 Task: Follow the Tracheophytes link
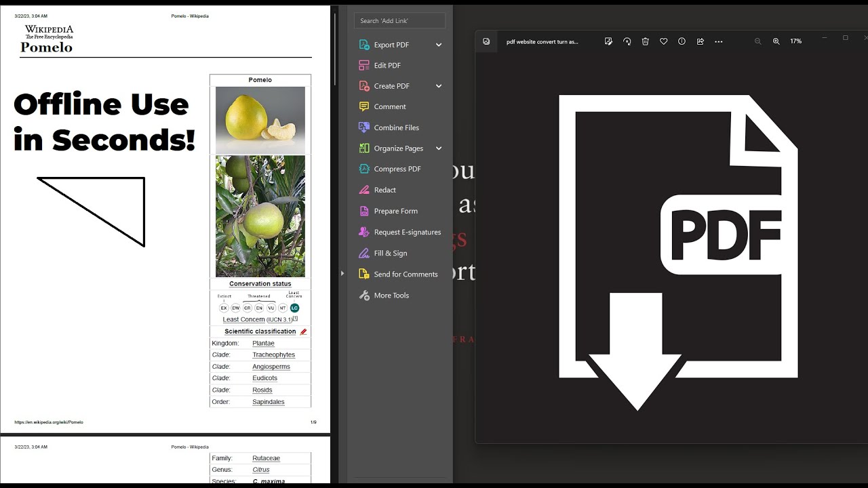(x=273, y=354)
